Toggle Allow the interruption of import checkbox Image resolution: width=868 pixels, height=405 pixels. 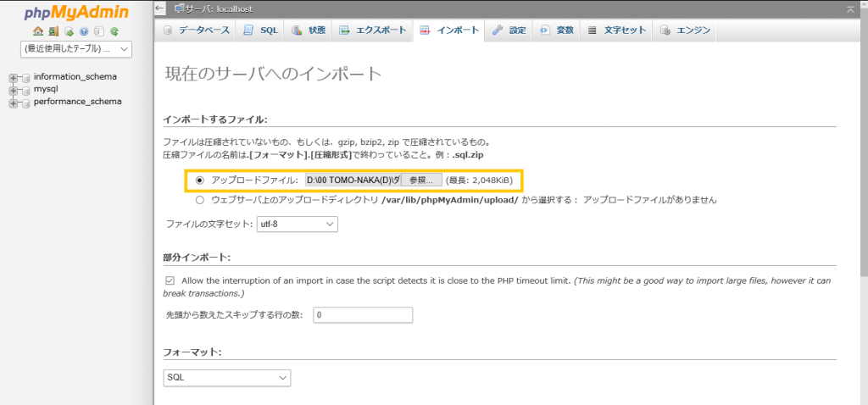170,280
